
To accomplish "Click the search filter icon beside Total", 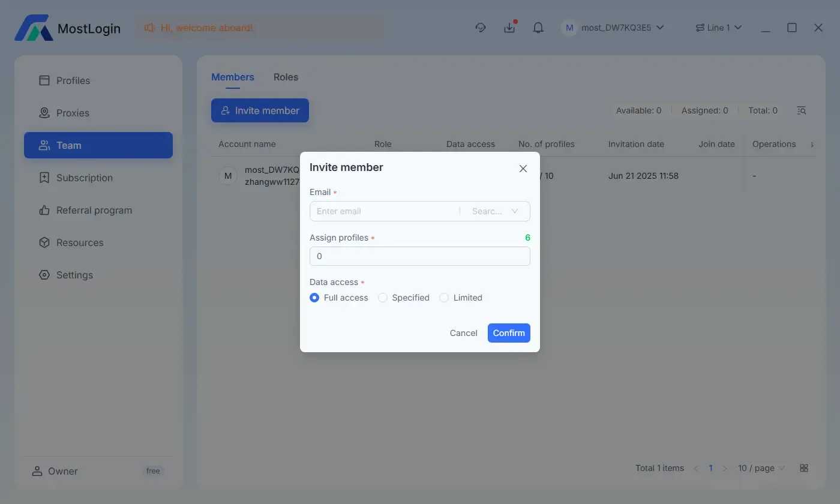I will [x=801, y=110].
